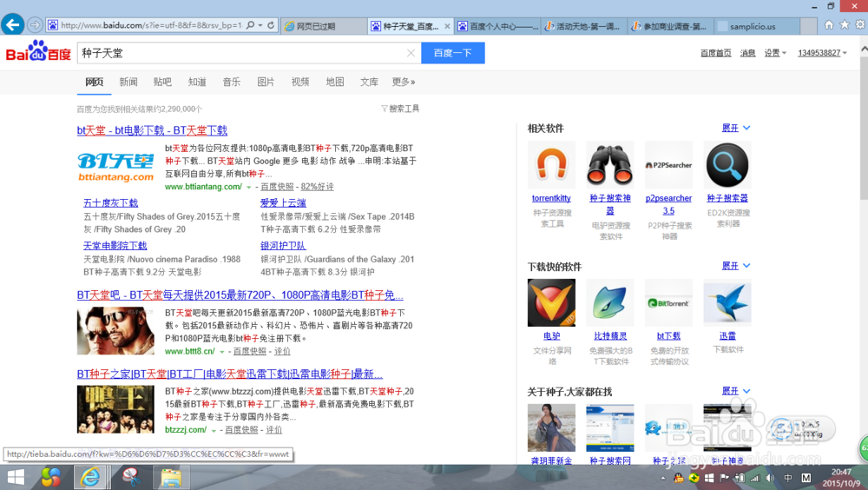
Task: Open the 迅雷 bird icon
Action: [x=727, y=302]
